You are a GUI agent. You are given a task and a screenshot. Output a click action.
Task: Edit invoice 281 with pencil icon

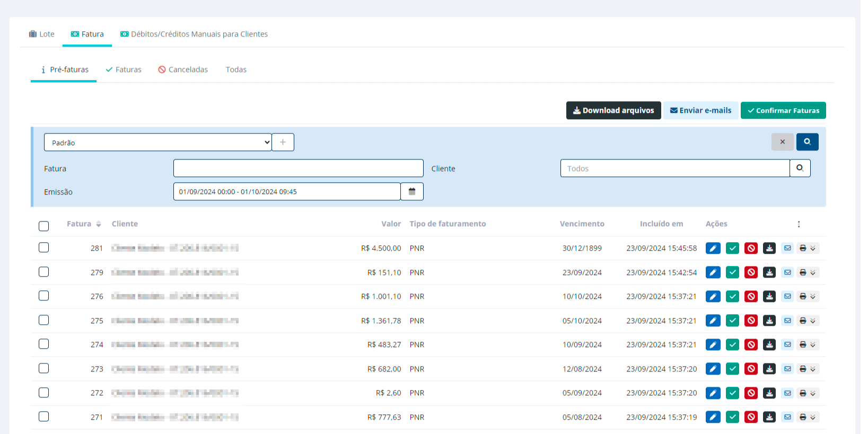tap(713, 248)
